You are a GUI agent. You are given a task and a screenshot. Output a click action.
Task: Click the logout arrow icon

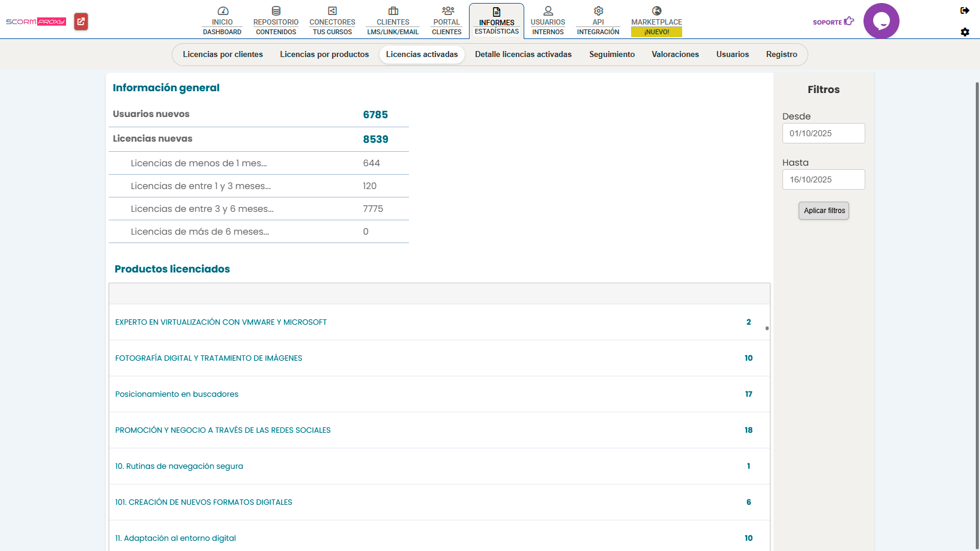(965, 10)
